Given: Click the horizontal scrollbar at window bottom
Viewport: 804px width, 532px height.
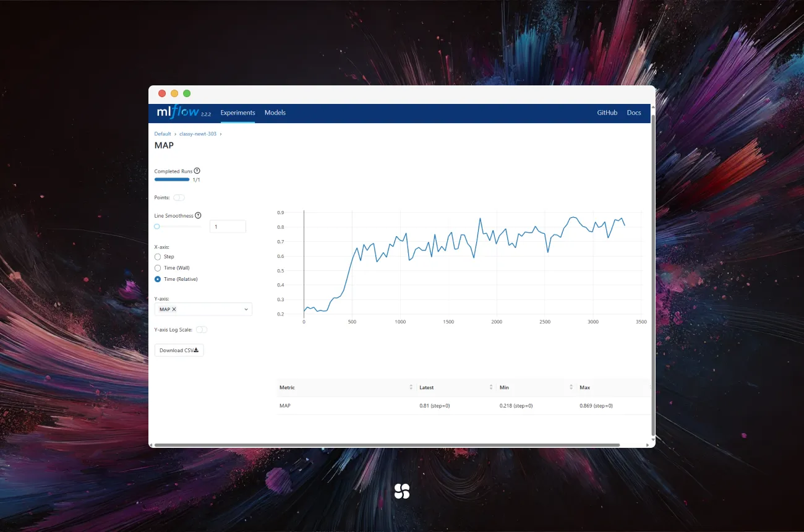Looking at the screenshot, I should click(387, 445).
